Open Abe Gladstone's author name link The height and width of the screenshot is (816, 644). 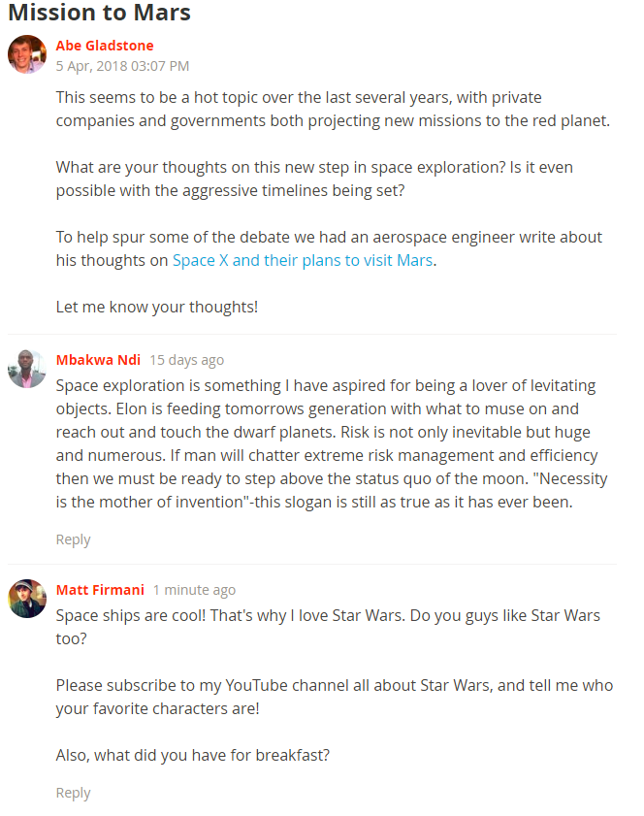pos(105,46)
